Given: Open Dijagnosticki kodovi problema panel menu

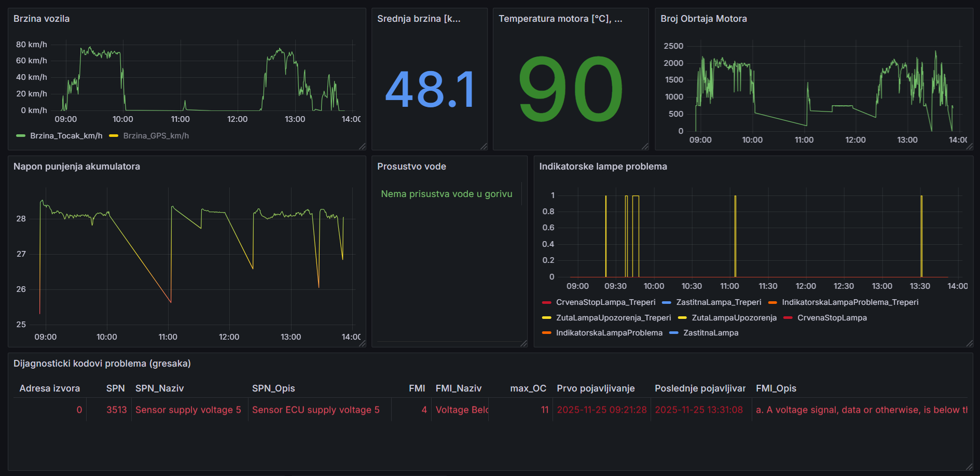Looking at the screenshot, I should point(102,363).
